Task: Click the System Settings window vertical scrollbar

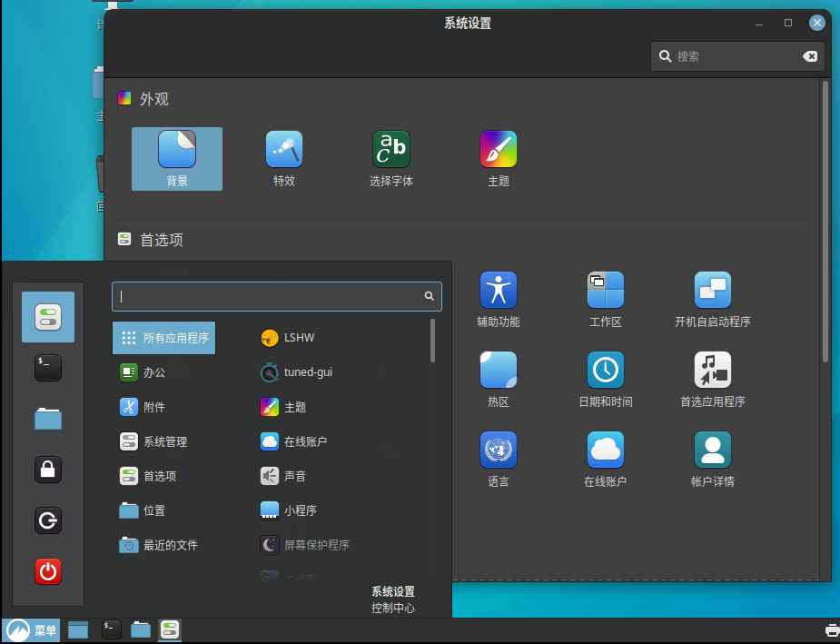Action: [825, 223]
